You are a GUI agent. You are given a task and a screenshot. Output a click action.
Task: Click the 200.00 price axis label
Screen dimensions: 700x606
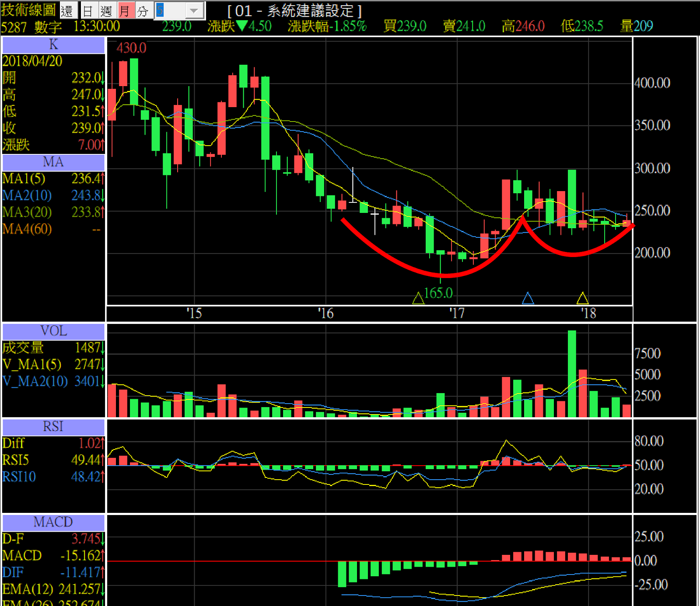[652, 253]
